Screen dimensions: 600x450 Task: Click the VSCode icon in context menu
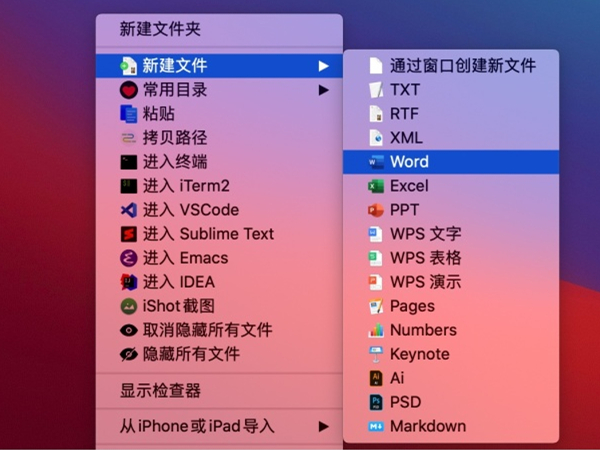128,210
